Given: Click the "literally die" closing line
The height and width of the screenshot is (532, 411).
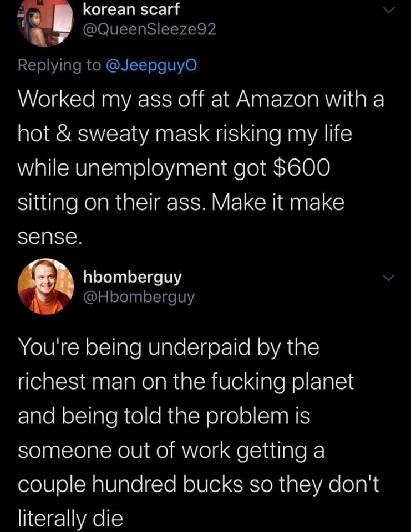Looking at the screenshot, I should click(70, 520).
